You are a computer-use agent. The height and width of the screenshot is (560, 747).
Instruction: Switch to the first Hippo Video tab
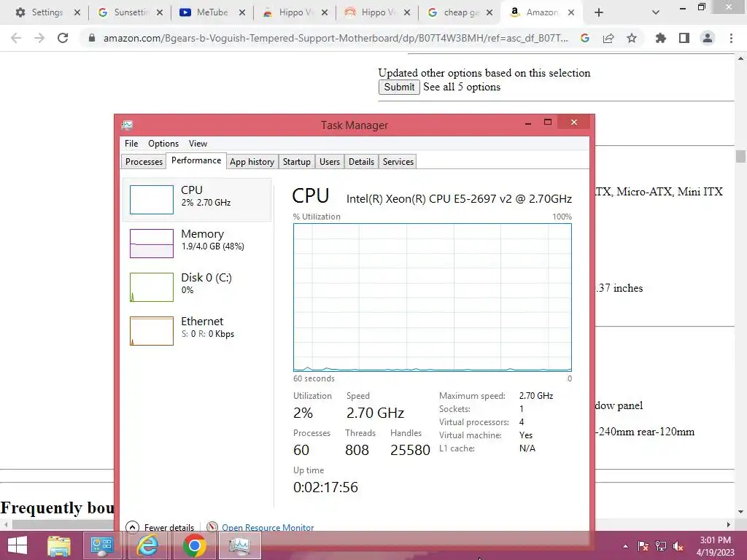point(295,12)
